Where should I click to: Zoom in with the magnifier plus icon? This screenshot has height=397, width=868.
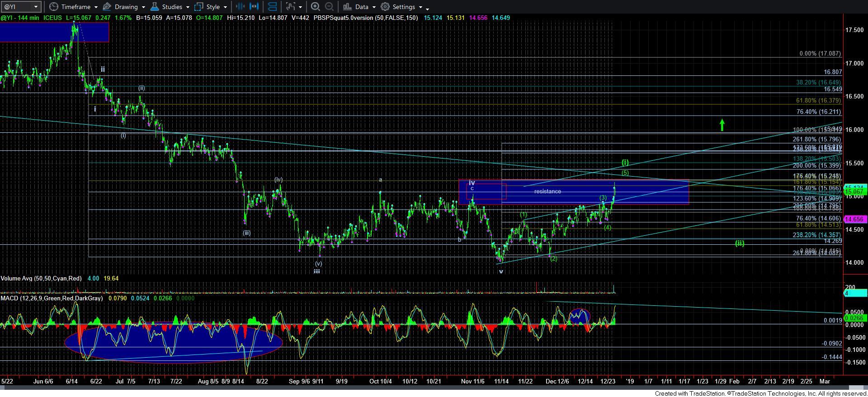[x=316, y=7]
